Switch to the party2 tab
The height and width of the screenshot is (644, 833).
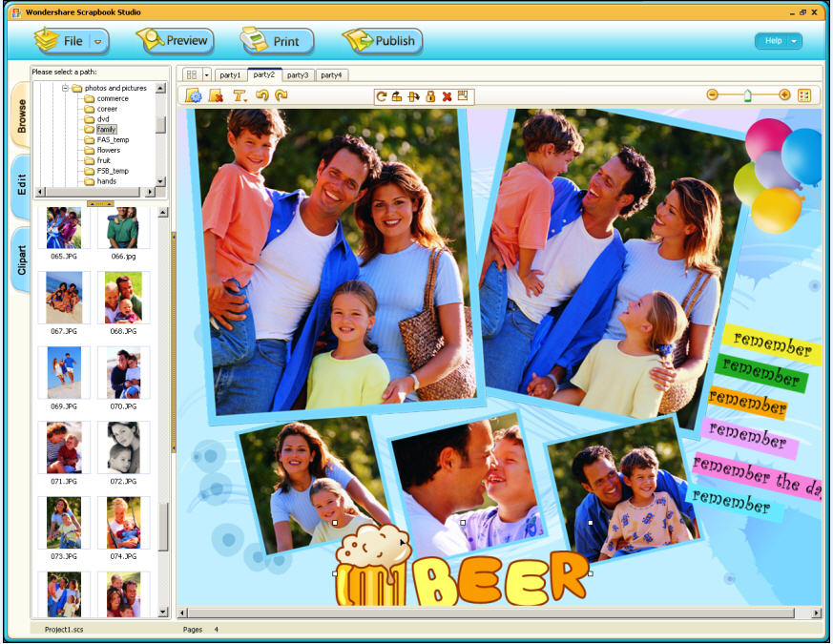coord(264,75)
